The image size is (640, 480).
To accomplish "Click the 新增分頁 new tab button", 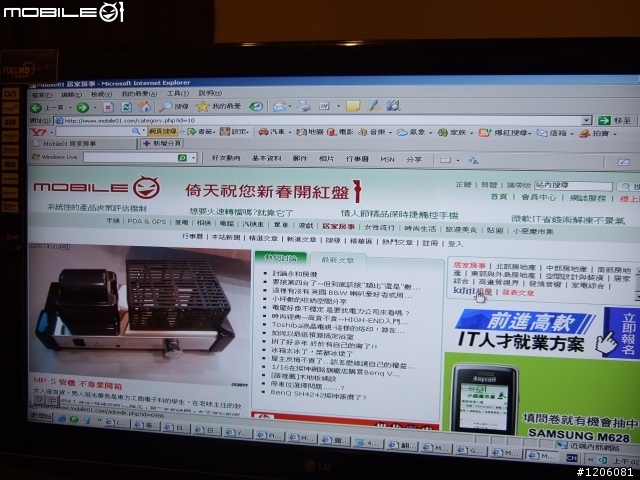I will [x=162, y=143].
